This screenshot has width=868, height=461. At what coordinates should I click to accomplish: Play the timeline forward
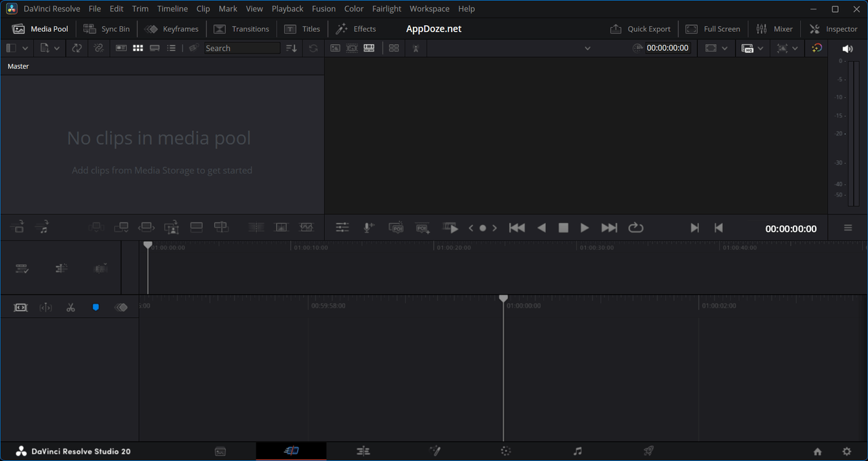(x=585, y=228)
